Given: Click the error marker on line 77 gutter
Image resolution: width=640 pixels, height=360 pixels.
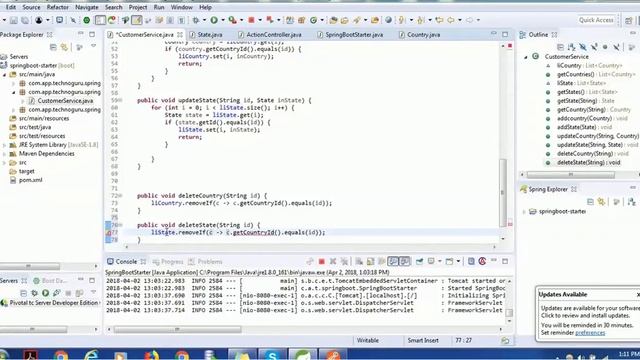Looking at the screenshot, I should coord(109,233).
